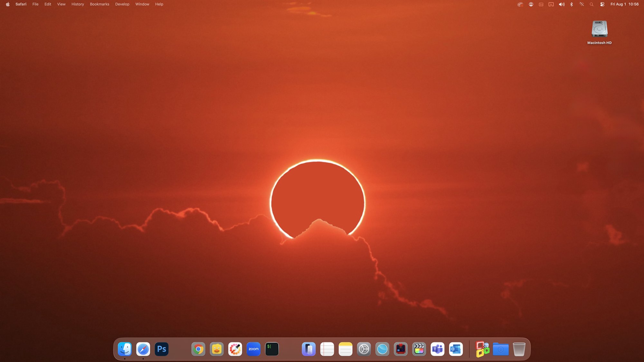Toggle Bluetooth via menu bar icon

tap(572, 4)
